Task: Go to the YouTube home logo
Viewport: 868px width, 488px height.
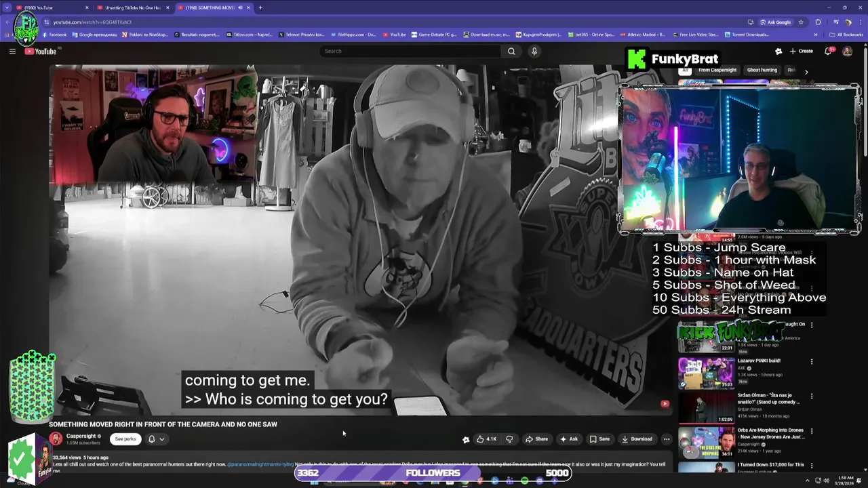Action: [41, 52]
